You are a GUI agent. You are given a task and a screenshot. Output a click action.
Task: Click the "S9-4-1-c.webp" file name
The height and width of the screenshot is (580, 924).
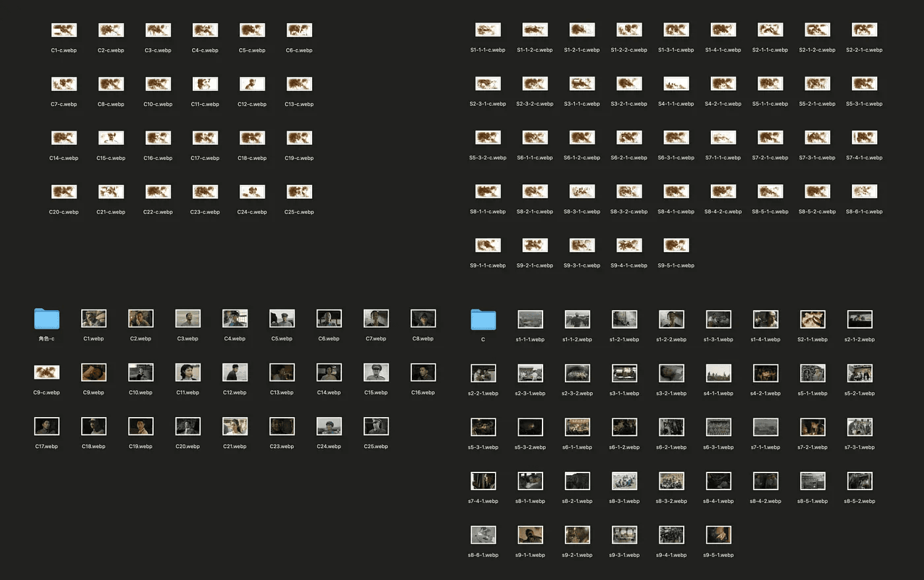[x=628, y=266]
